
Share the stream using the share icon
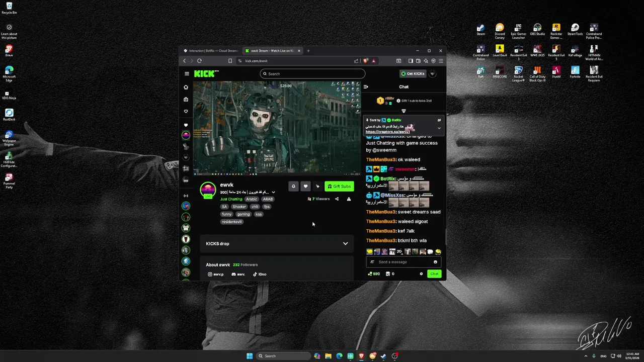337,199
